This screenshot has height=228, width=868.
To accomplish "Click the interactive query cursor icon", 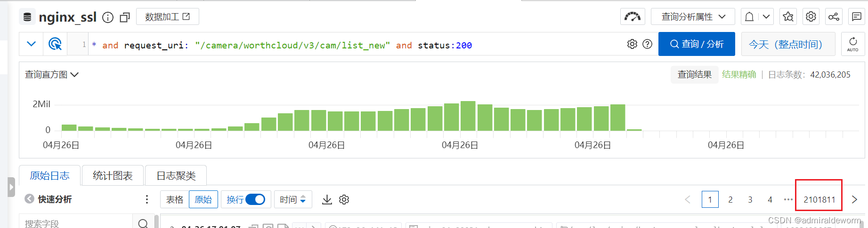I will pyautogui.click(x=55, y=44).
